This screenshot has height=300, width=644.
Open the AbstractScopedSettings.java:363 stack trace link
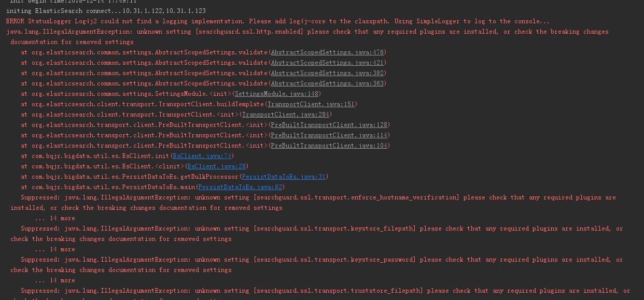pyautogui.click(x=327, y=83)
